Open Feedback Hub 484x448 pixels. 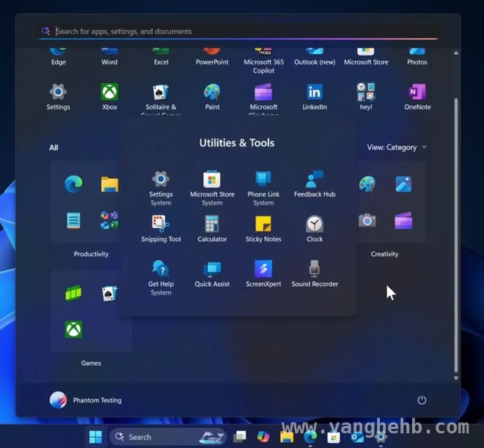[x=315, y=184]
